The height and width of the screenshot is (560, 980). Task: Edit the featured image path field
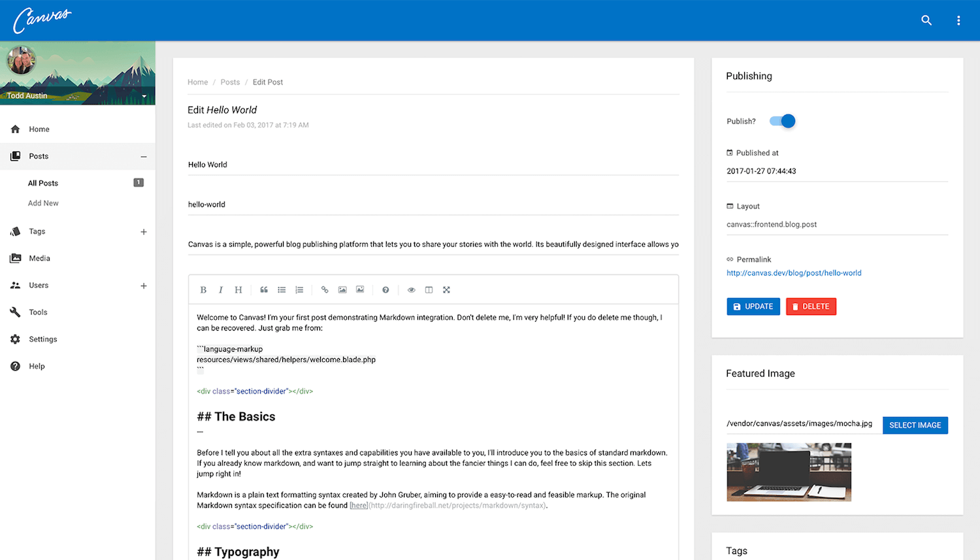pyautogui.click(x=802, y=424)
